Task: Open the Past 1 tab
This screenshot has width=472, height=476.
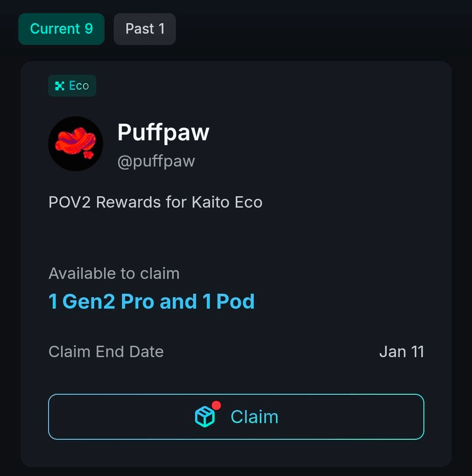Action: [144, 29]
